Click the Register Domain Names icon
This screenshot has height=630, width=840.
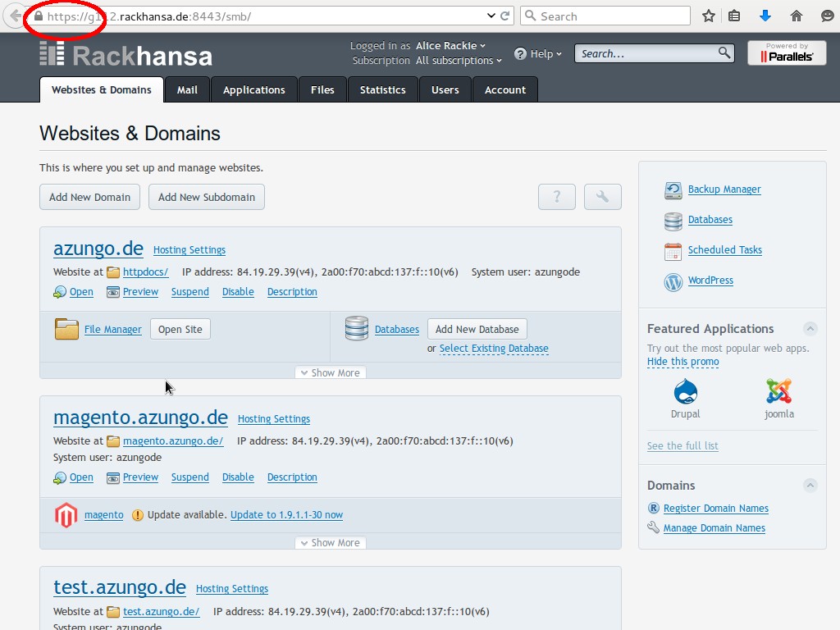(x=653, y=508)
